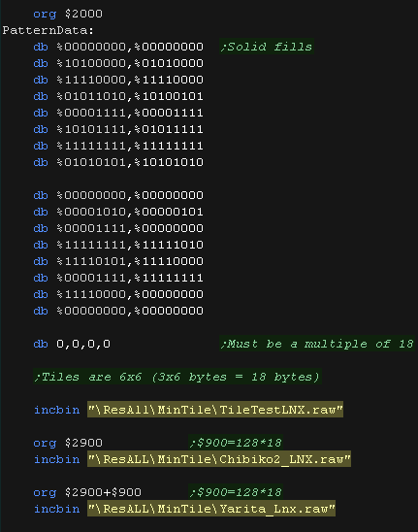Click the Must be a multiple of 18 comment
418x532 pixels.
point(317,344)
